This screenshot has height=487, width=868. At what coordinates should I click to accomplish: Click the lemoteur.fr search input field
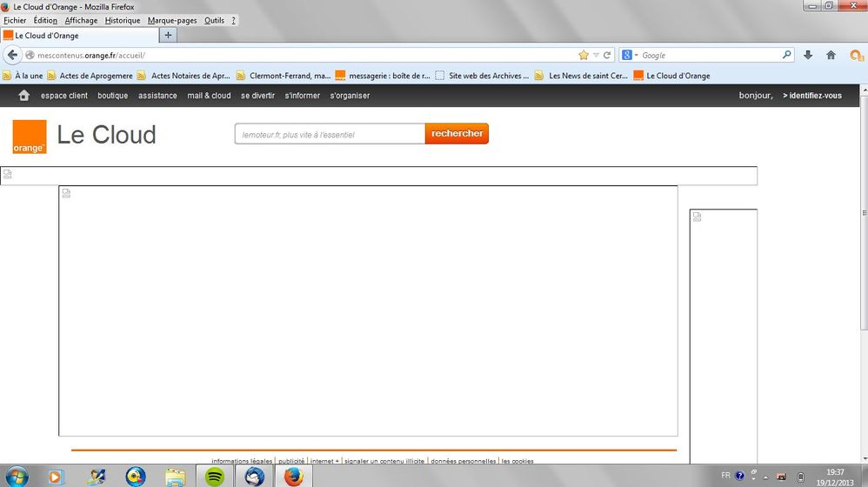(x=330, y=134)
